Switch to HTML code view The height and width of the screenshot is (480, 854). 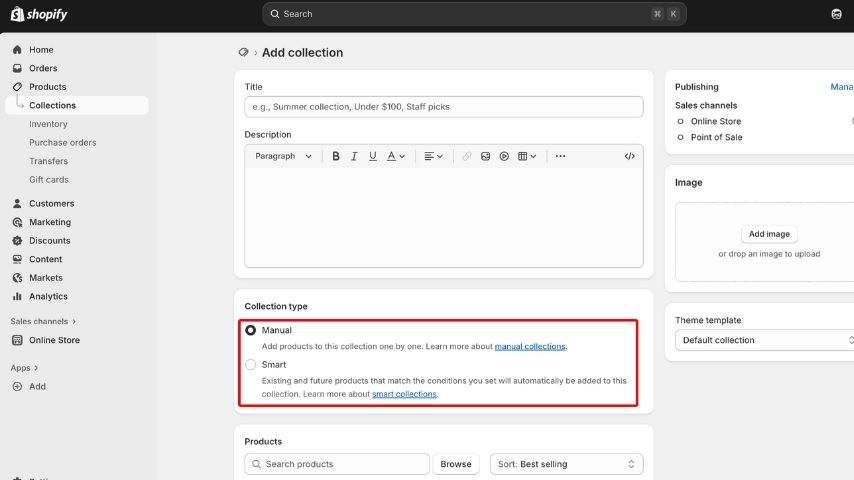pyautogui.click(x=630, y=156)
